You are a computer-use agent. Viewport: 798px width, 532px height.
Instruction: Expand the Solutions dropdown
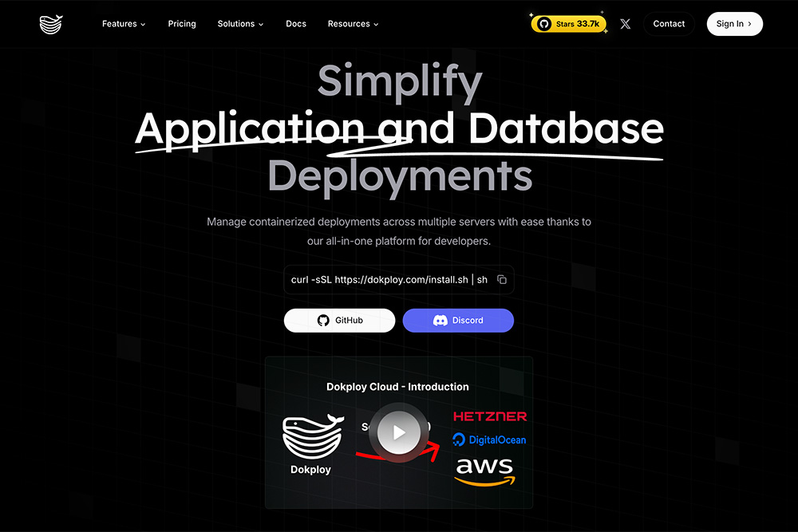(x=240, y=24)
